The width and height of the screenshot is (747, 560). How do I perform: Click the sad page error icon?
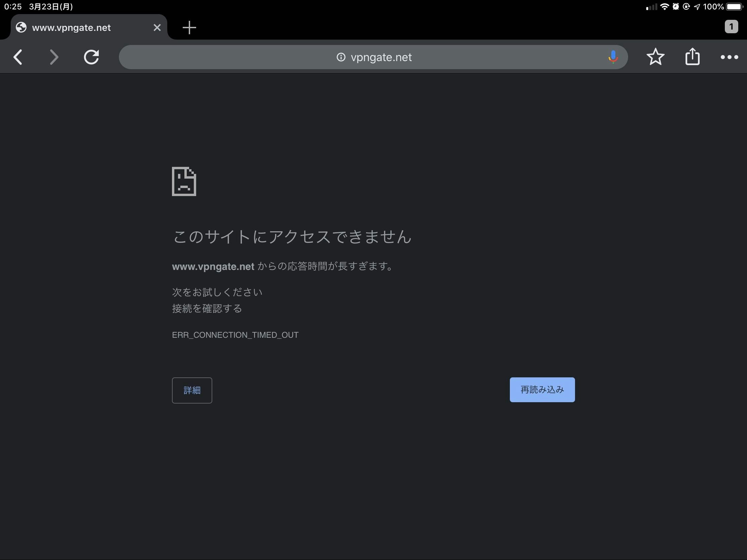click(184, 182)
